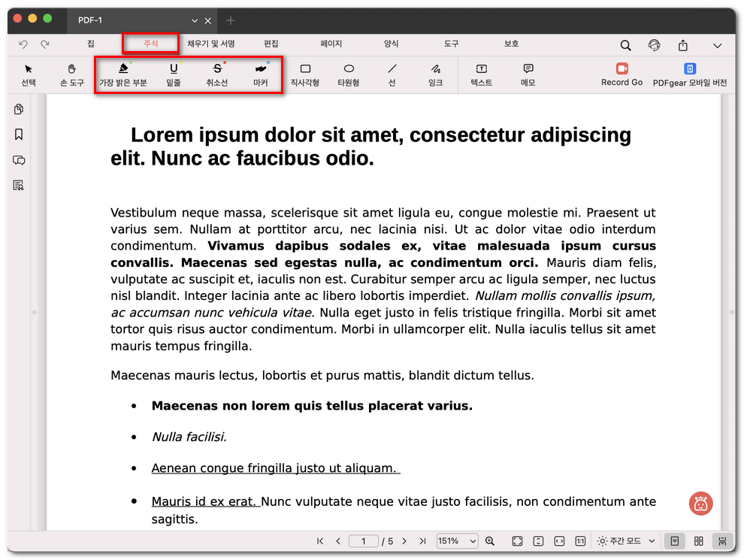Switch to the 채우기 및 서명 tab

point(211,44)
